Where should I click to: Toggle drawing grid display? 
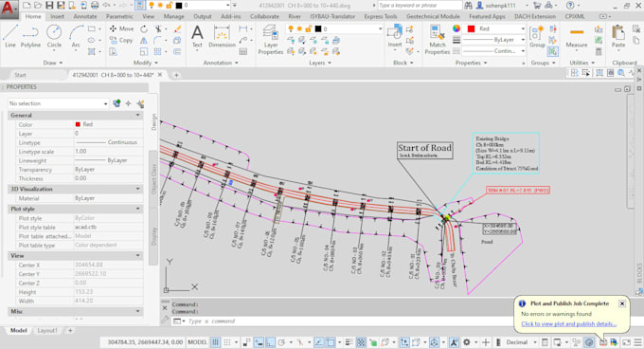[x=215, y=342]
